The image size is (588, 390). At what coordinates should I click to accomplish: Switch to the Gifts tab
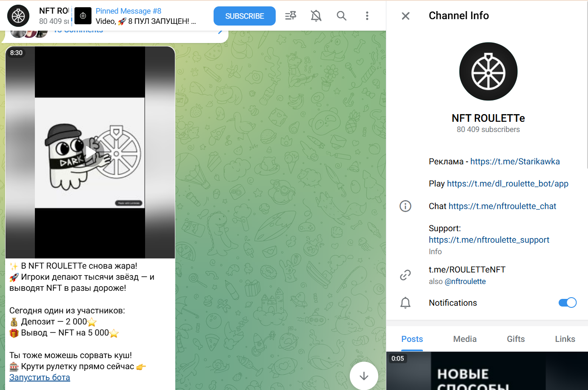(x=516, y=339)
